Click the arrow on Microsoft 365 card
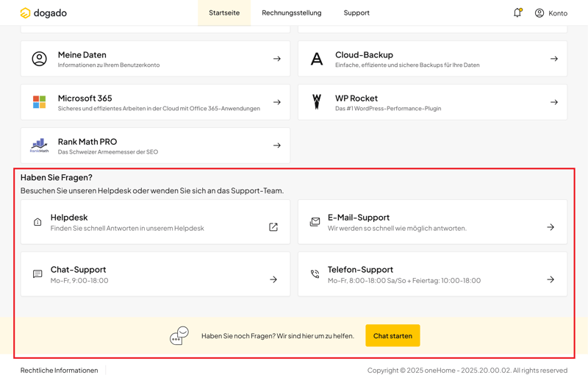This screenshot has height=386, width=588. pos(277,102)
